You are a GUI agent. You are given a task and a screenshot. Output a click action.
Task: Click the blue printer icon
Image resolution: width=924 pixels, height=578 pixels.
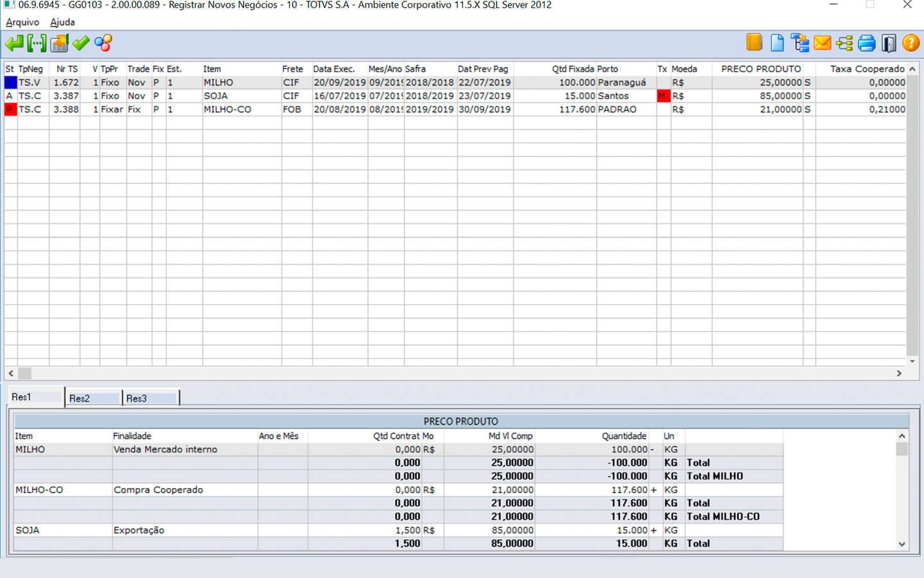pos(866,43)
